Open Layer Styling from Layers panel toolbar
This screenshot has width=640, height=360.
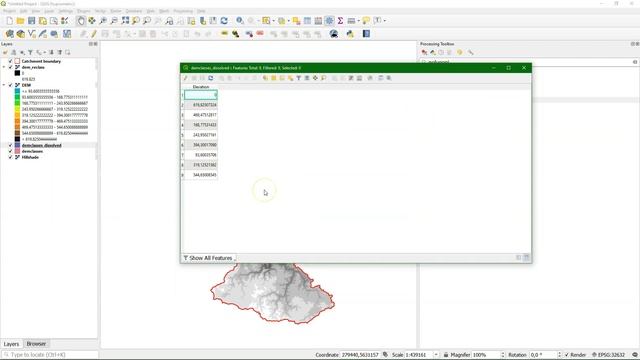5,53
